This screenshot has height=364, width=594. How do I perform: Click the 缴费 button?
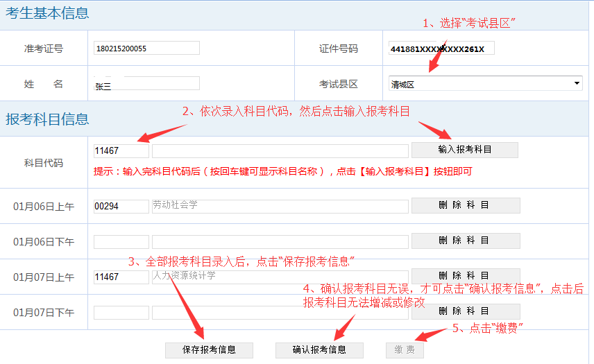[x=405, y=350]
